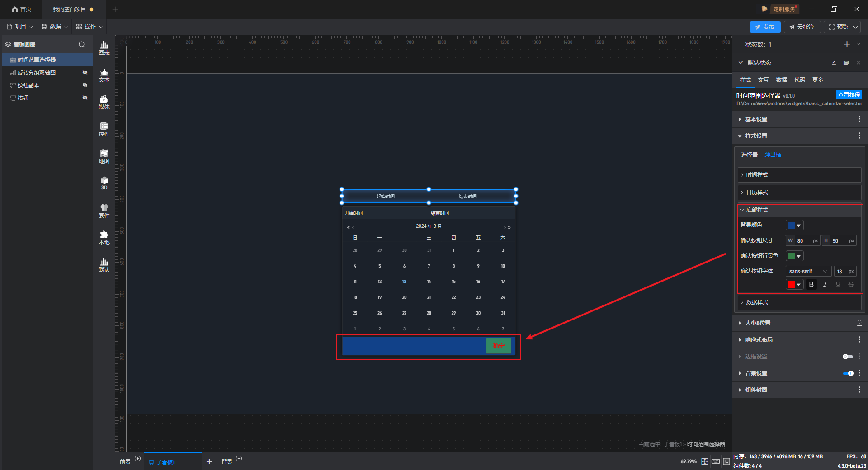Open the confirm button font family dropdown

tap(808, 271)
